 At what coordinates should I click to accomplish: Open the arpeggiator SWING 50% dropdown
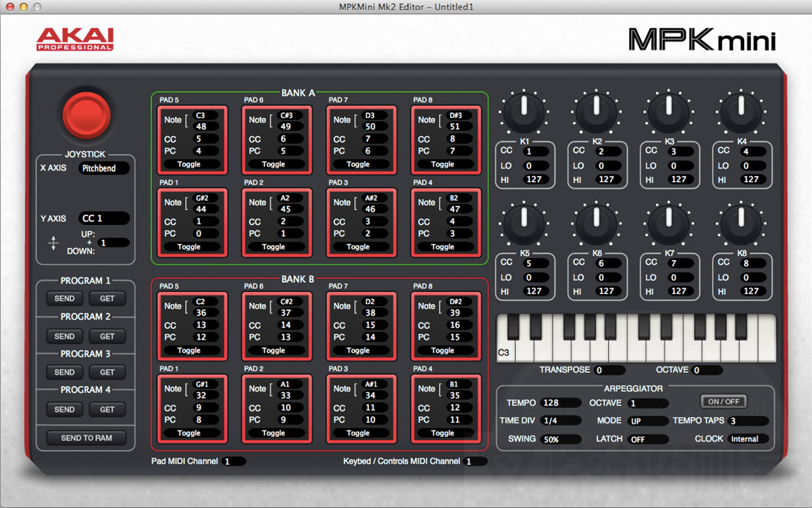coord(561,439)
